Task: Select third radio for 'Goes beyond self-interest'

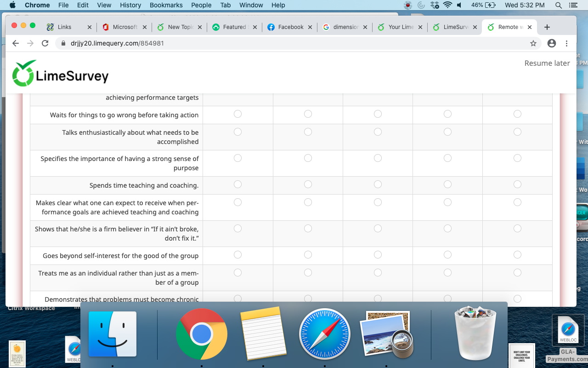Action: (378, 255)
